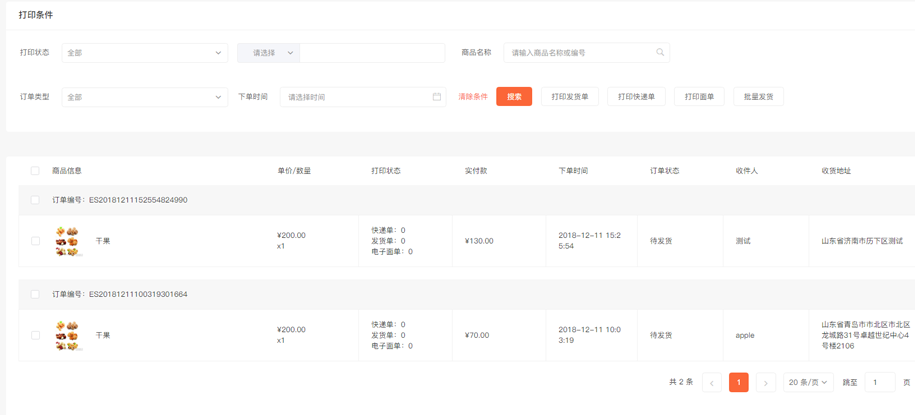This screenshot has width=915, height=415.
Task: Click the 打印发货单 button
Action: [x=570, y=97]
